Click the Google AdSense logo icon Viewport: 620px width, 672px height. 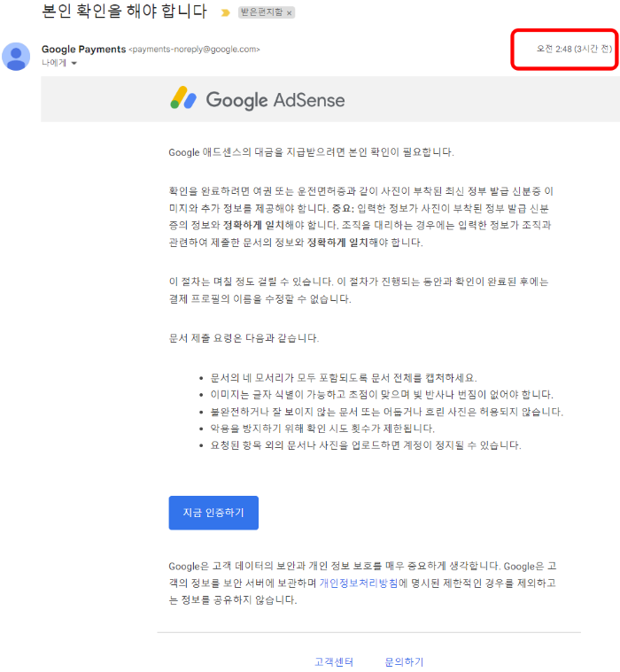point(183,97)
